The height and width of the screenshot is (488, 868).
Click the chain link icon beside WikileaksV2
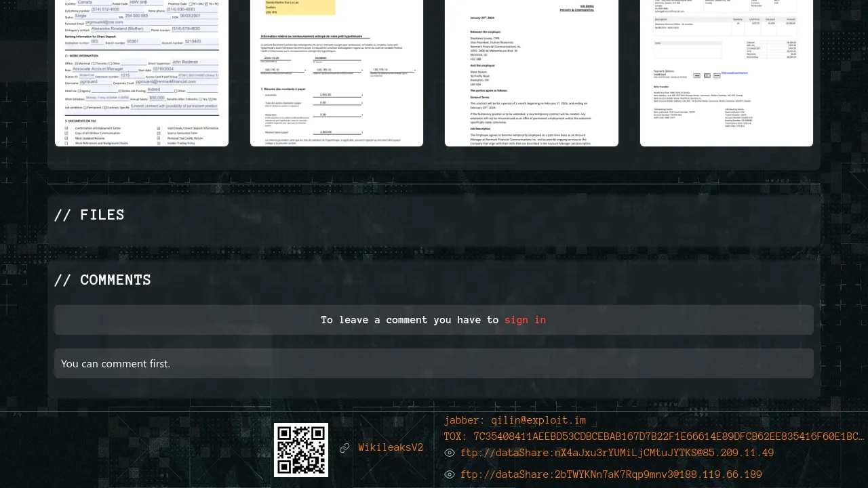pos(344,448)
